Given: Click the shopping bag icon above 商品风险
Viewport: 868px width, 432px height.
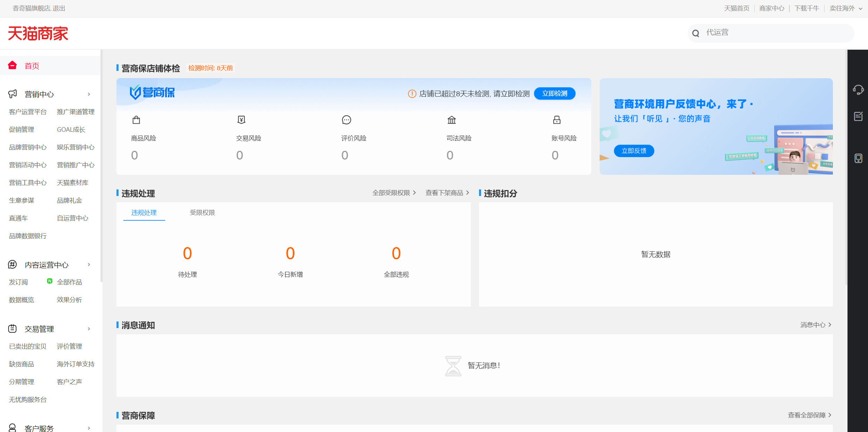Looking at the screenshot, I should click(136, 120).
